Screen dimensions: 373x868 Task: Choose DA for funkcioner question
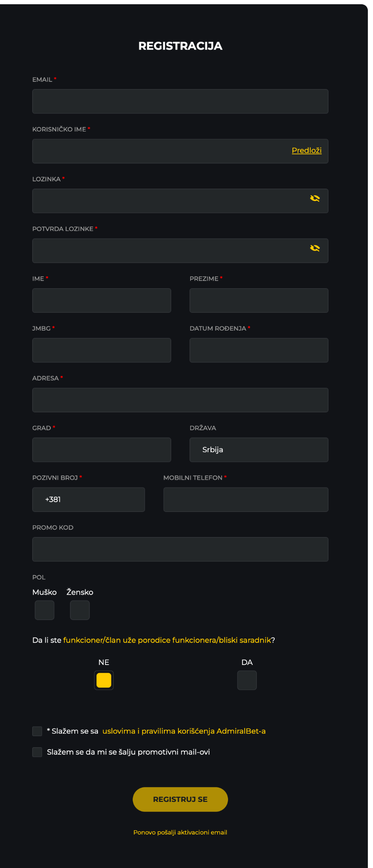[247, 680]
